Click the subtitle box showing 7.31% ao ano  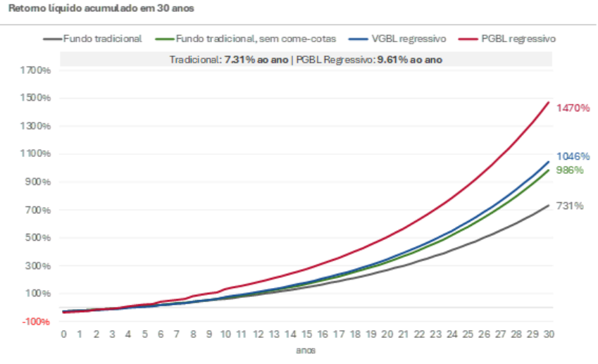(306, 59)
